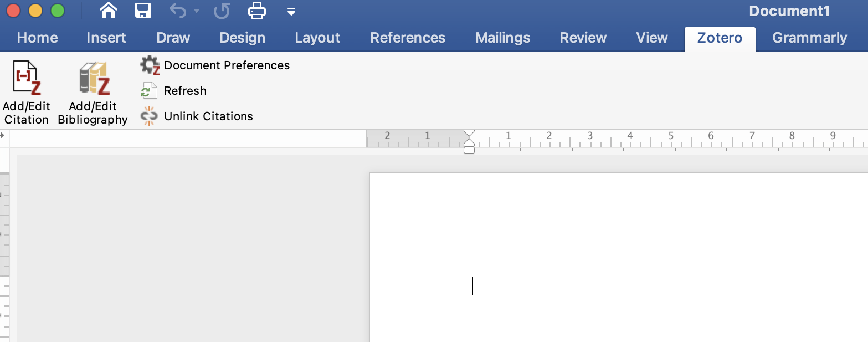Viewport: 868px width, 342px height.
Task: Open the References tab
Action: click(408, 38)
